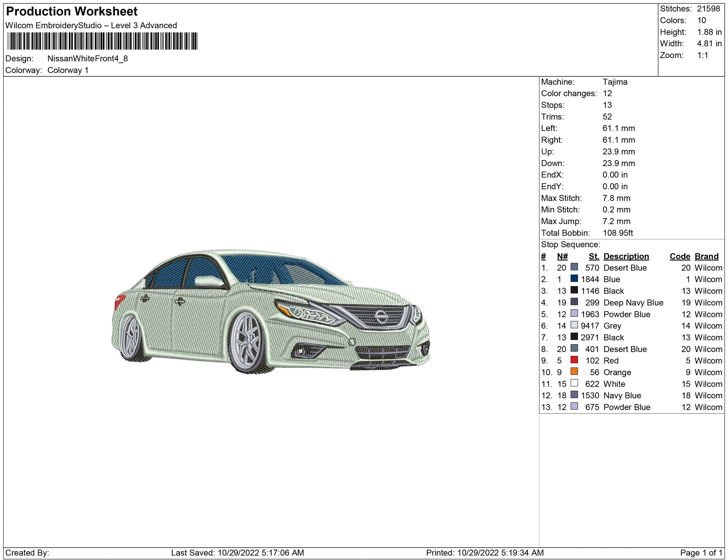728x560 pixels.
Task: Select the White swatch in stop 11
Action: [574, 383]
